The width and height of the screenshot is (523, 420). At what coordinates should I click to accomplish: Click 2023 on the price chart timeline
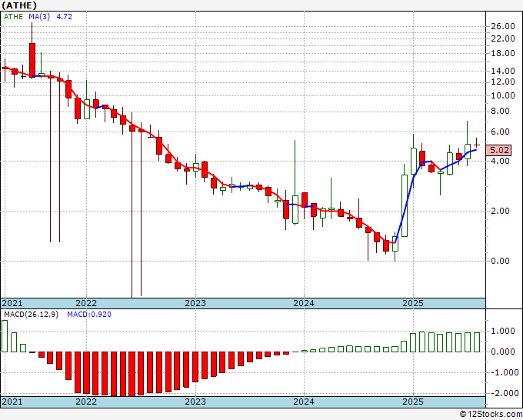[195, 303]
